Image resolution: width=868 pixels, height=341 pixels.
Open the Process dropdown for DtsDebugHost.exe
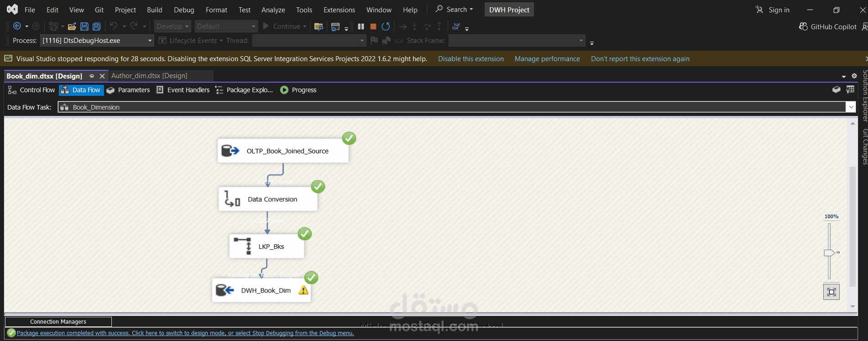pos(150,41)
